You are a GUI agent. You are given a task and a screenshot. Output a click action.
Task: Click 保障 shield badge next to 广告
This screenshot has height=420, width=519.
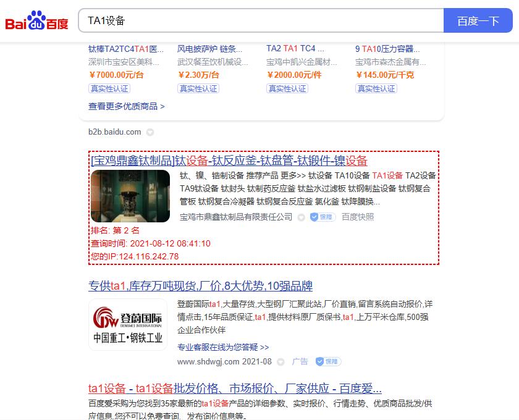328,361
